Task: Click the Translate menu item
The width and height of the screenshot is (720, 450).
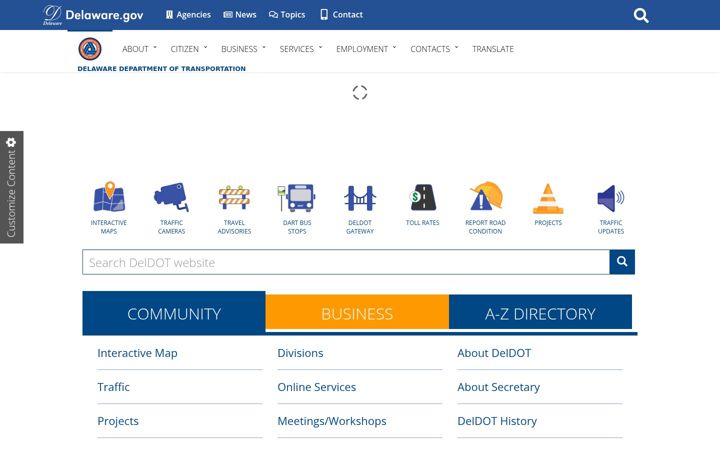Action: pos(493,49)
